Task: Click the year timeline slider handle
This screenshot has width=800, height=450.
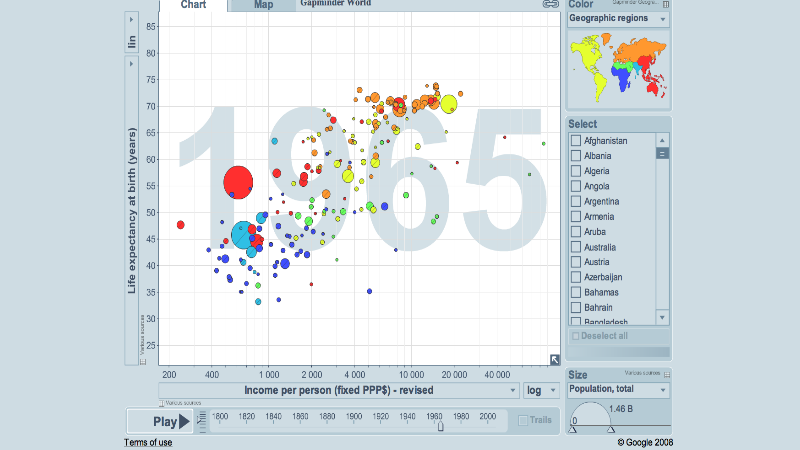Action: pos(440,426)
